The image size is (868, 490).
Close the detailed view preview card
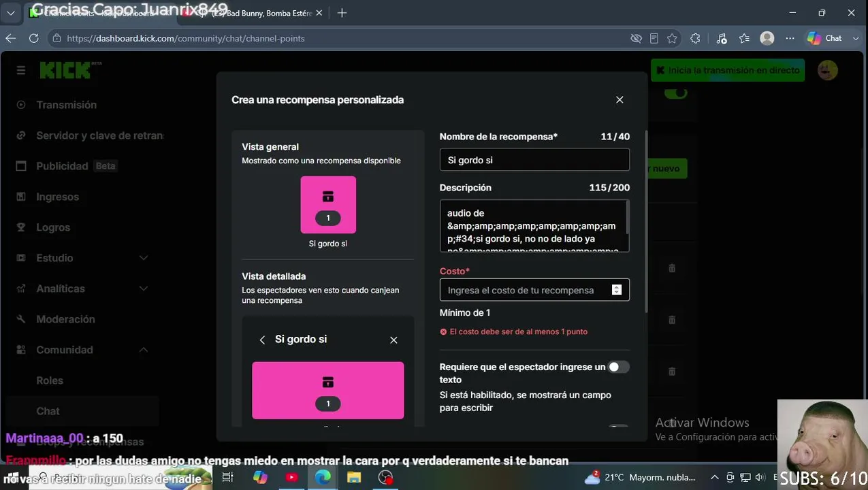click(x=393, y=340)
